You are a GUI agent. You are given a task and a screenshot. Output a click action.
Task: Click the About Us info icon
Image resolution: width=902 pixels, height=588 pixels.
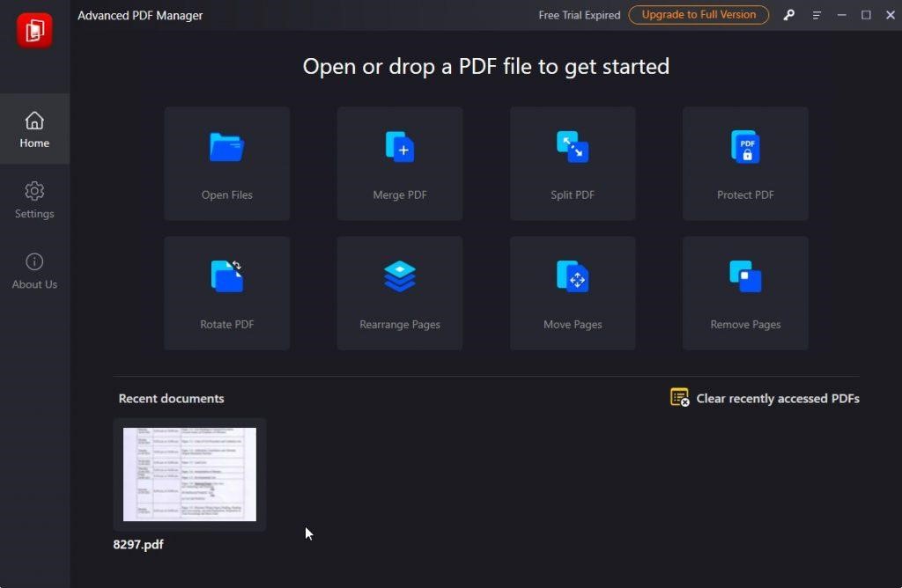34,261
